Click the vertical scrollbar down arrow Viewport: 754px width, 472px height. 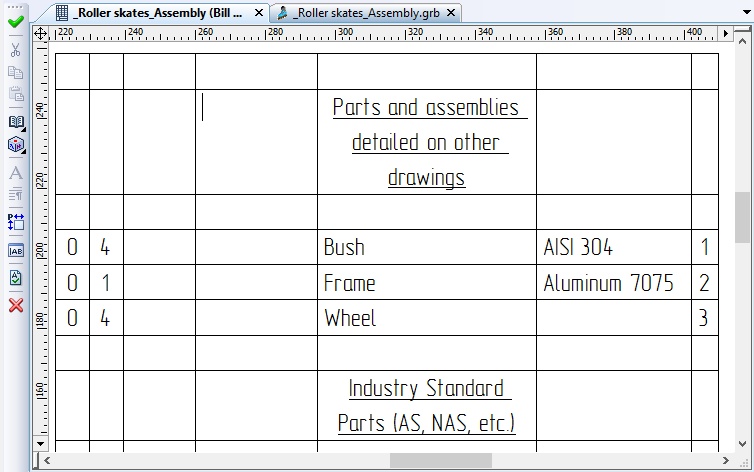(x=743, y=443)
